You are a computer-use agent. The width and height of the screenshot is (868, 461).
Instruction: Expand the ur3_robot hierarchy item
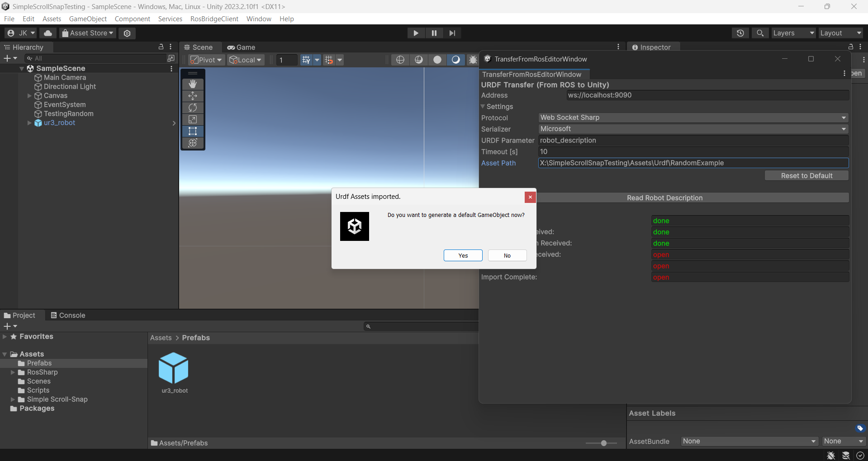coord(29,123)
